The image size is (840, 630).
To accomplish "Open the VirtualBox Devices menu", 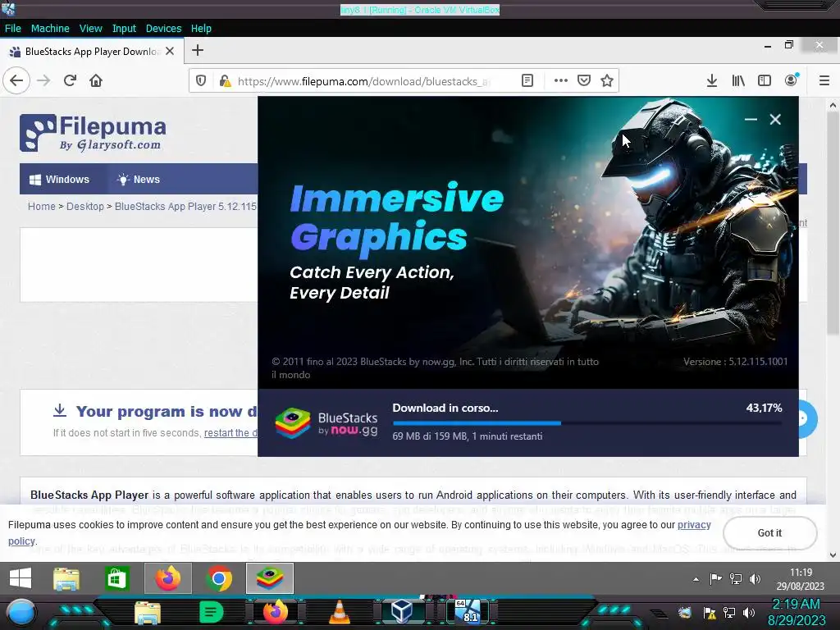I will [x=163, y=29].
